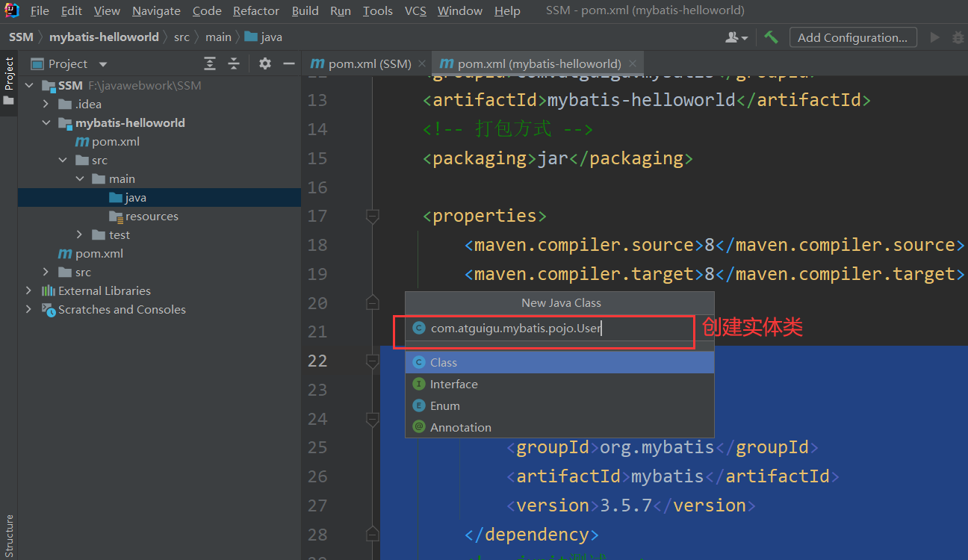Open the View menu
968x560 pixels.
coord(107,10)
